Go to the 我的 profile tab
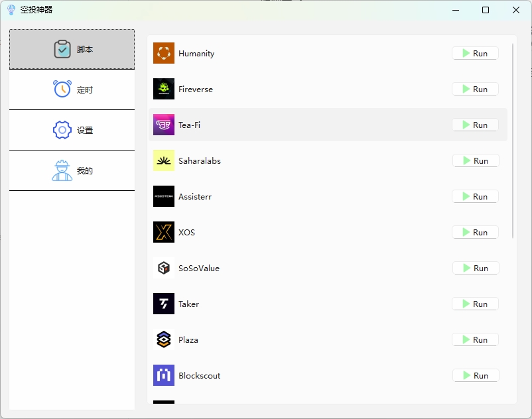 click(x=72, y=170)
